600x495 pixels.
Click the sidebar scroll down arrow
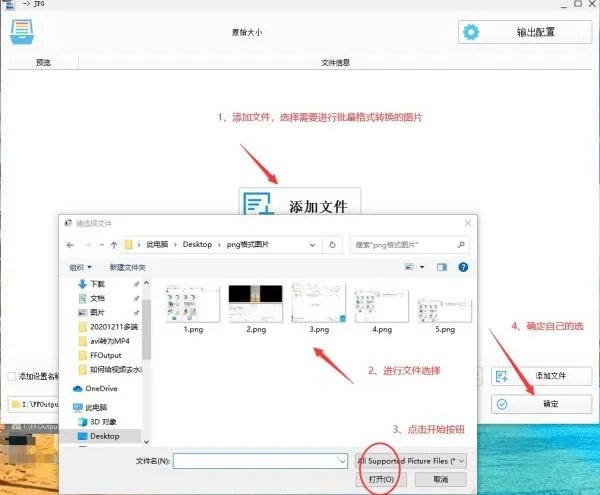point(147,442)
